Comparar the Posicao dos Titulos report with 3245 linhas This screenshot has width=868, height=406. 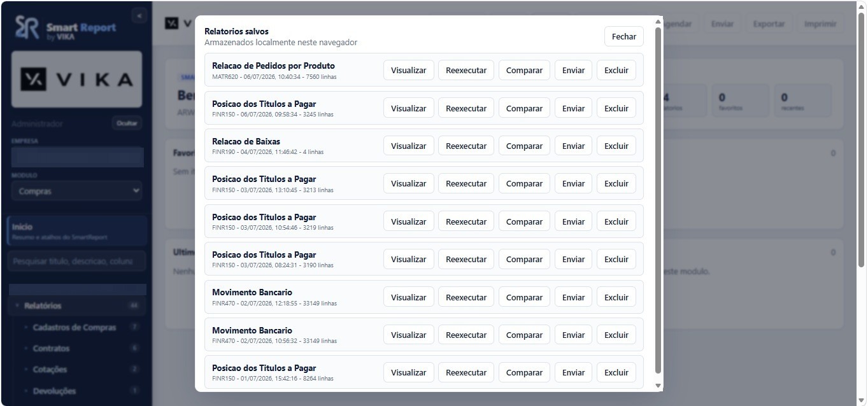click(524, 108)
